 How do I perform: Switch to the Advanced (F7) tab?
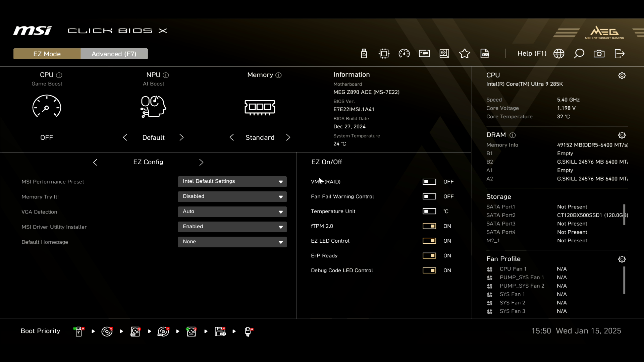pos(114,54)
